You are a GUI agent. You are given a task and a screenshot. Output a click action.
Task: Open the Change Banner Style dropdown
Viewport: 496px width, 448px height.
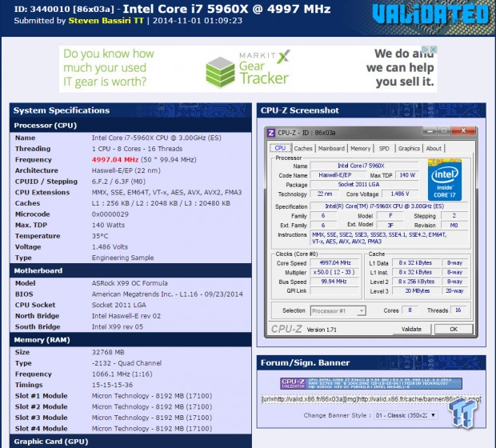(406, 415)
